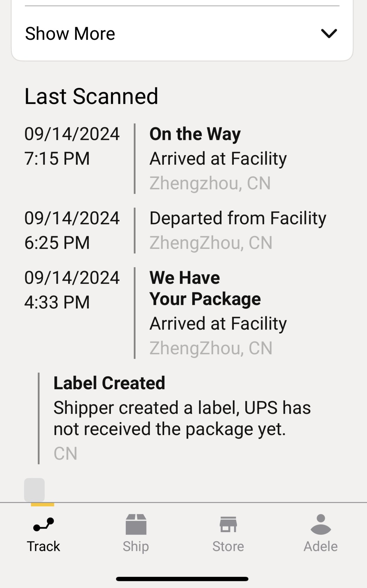Tap the Adele profile person icon
367x588 pixels.
tap(321, 524)
